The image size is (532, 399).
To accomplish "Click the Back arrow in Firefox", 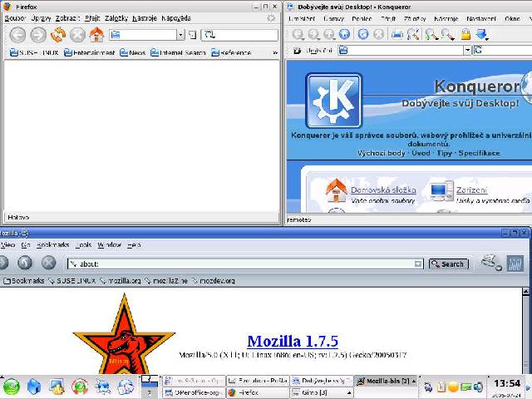I will (x=17, y=35).
